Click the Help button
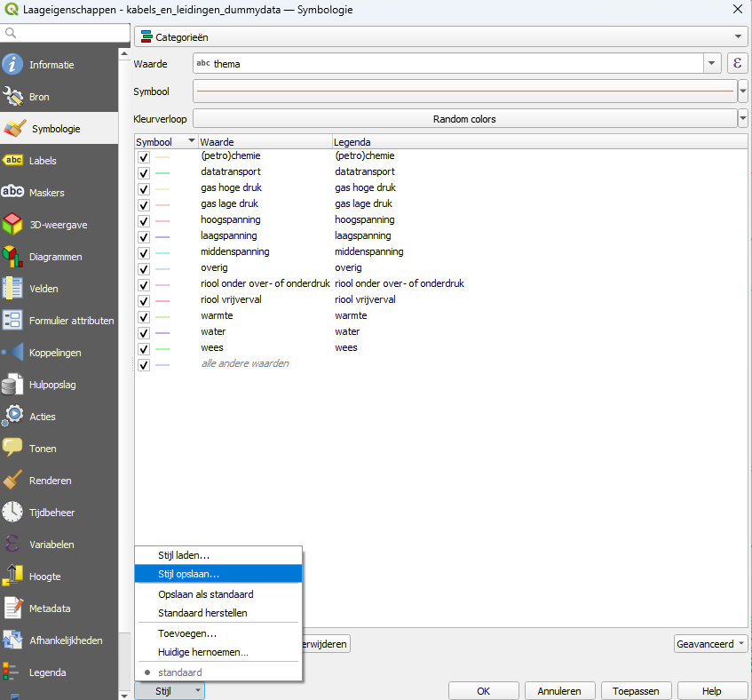 [x=712, y=691]
